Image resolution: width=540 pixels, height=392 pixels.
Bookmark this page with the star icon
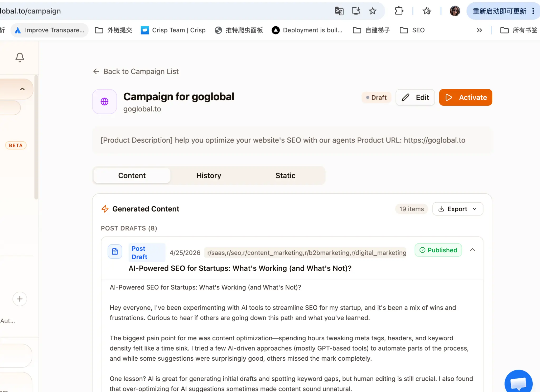click(373, 11)
